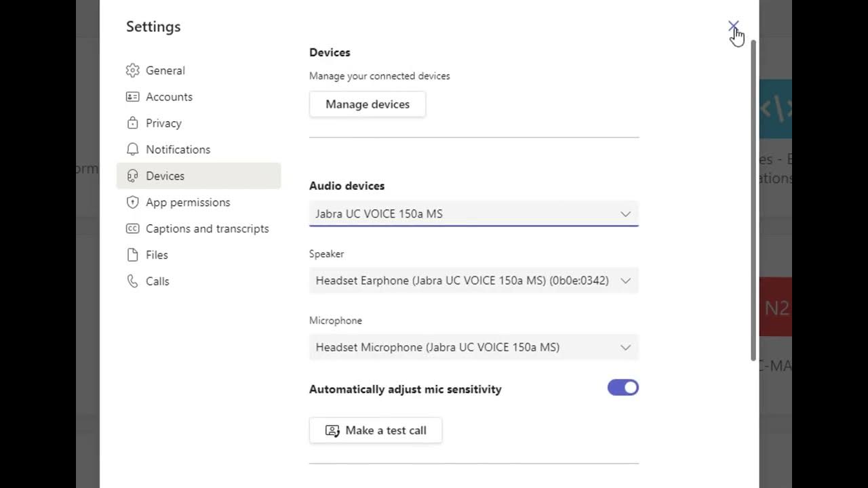
Task: Click the App permissions shield icon
Action: (x=132, y=203)
